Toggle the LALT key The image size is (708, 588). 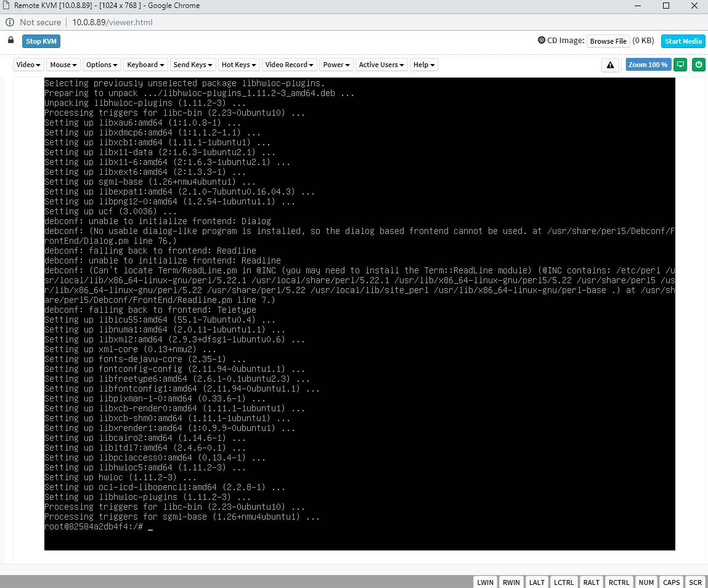tap(537, 582)
